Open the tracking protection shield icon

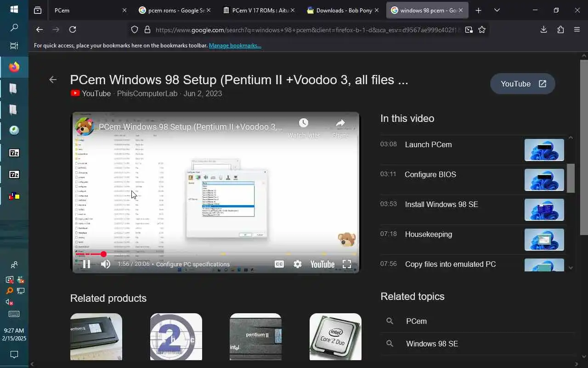click(135, 29)
